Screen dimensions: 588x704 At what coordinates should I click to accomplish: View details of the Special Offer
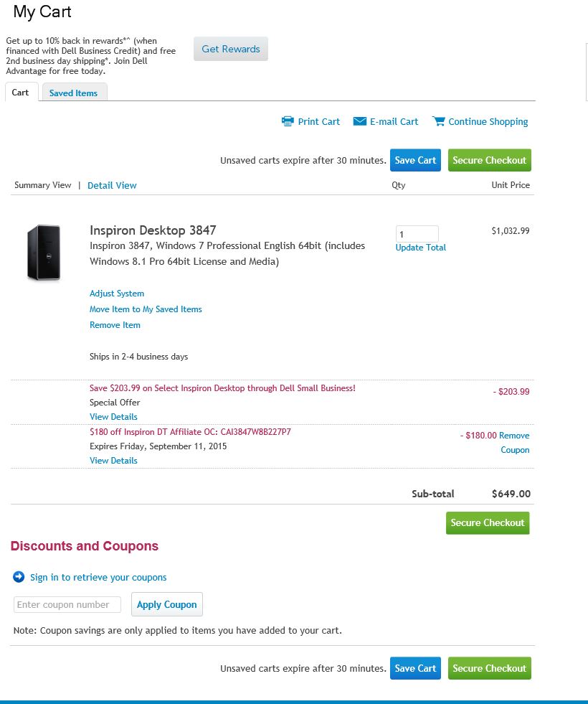[x=113, y=417]
